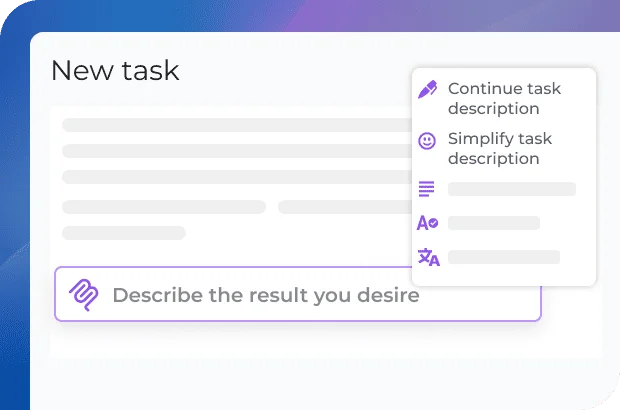Choose "Simplify task description" menu option
Screen dimensions: 620x410
point(499,148)
